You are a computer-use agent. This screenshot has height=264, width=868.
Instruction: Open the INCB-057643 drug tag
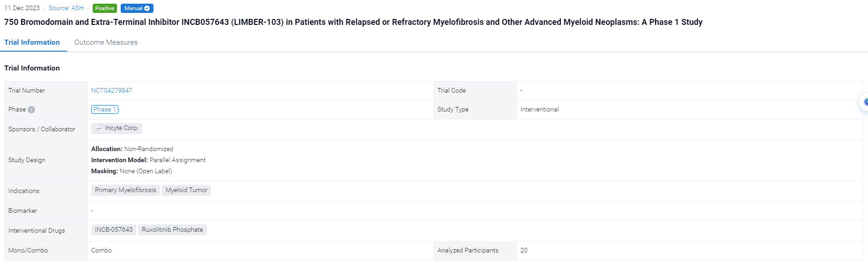pyautogui.click(x=113, y=229)
